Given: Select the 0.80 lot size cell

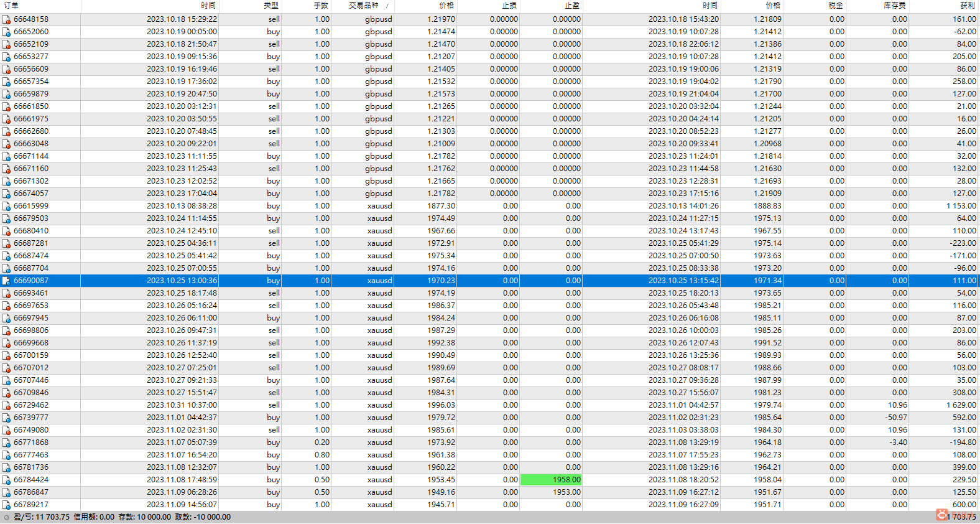Looking at the screenshot, I should (322, 455).
